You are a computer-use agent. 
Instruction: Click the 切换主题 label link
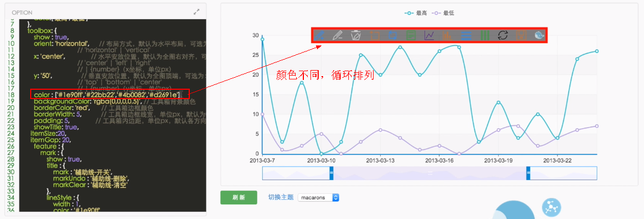click(x=281, y=197)
